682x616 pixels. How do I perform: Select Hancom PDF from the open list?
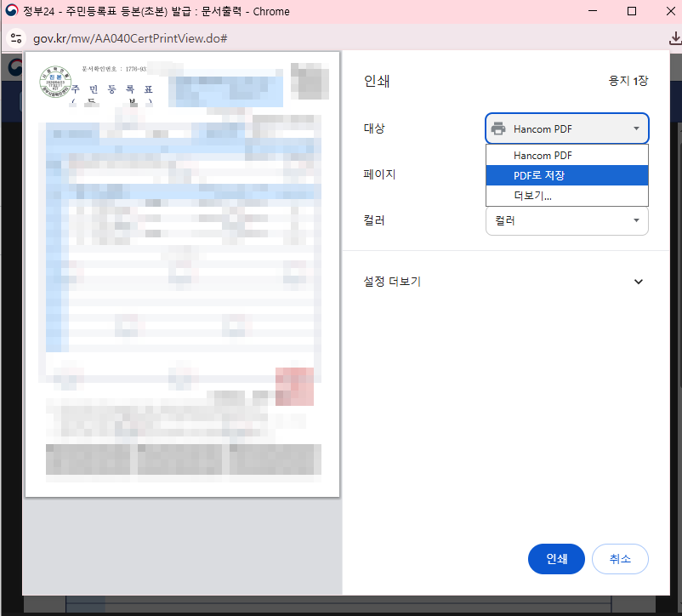point(566,155)
